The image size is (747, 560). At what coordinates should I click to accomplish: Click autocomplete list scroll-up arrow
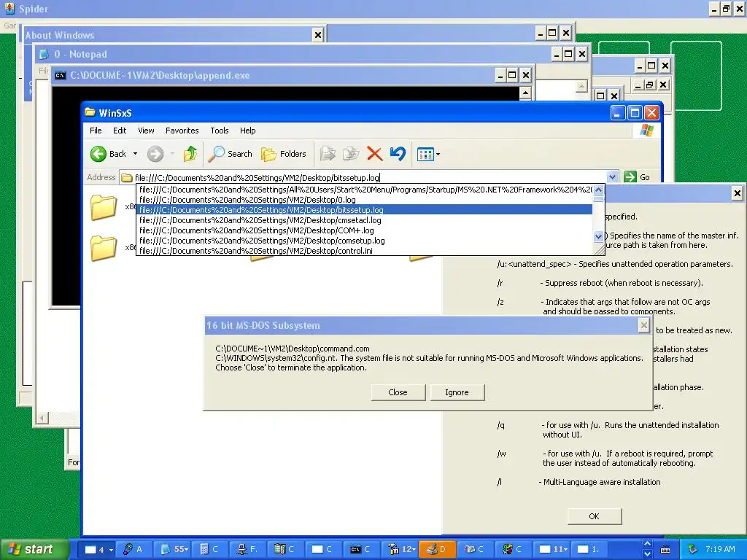click(x=599, y=190)
